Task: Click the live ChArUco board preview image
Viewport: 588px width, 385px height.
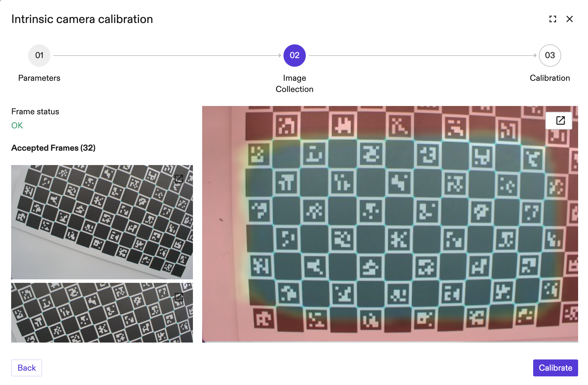Action: pos(390,224)
